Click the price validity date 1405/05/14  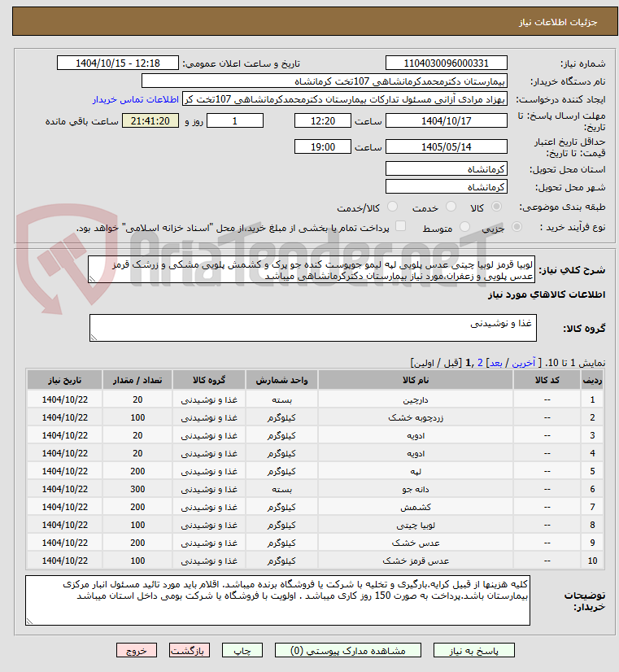(x=447, y=146)
